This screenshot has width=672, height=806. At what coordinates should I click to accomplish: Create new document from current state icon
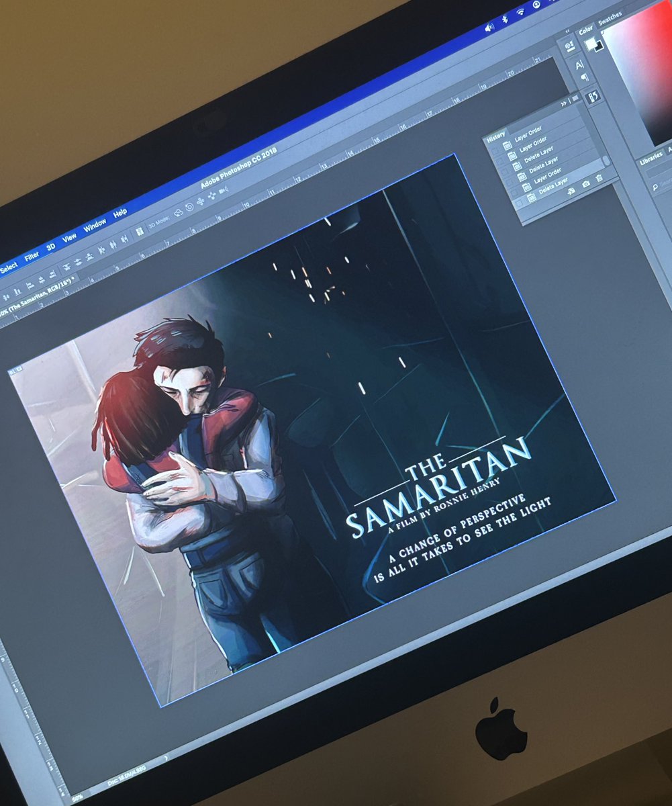pyautogui.click(x=571, y=191)
